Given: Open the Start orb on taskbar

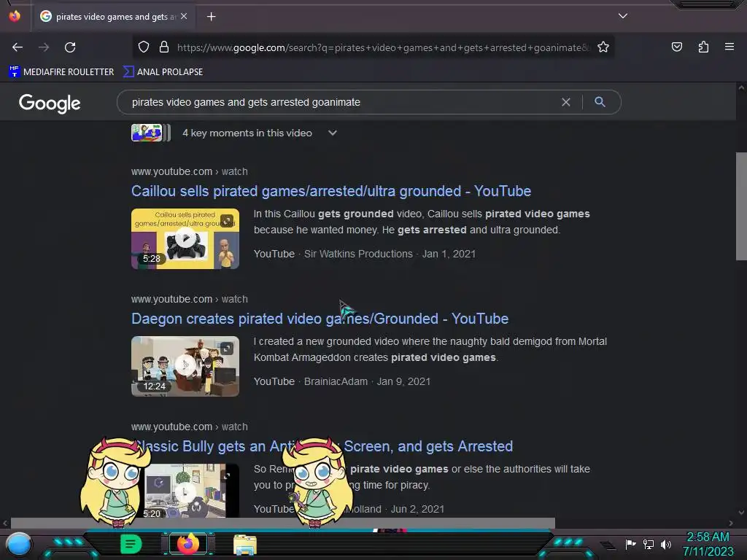Looking at the screenshot, I should pos(18,544).
